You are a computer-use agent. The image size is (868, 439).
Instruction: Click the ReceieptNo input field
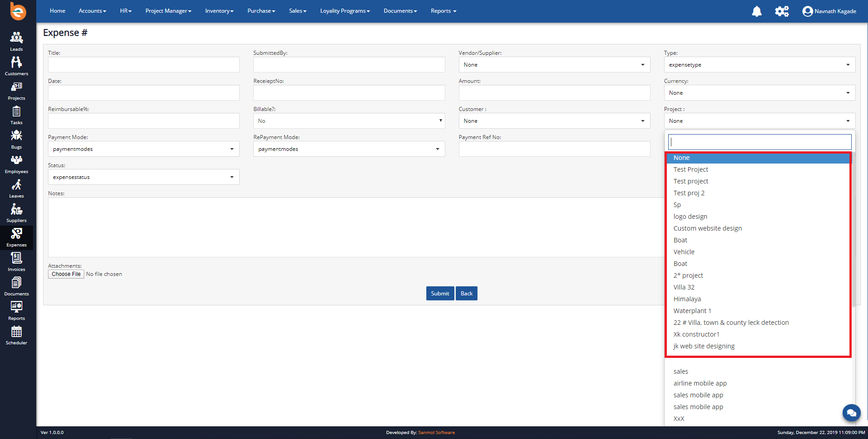[349, 93]
